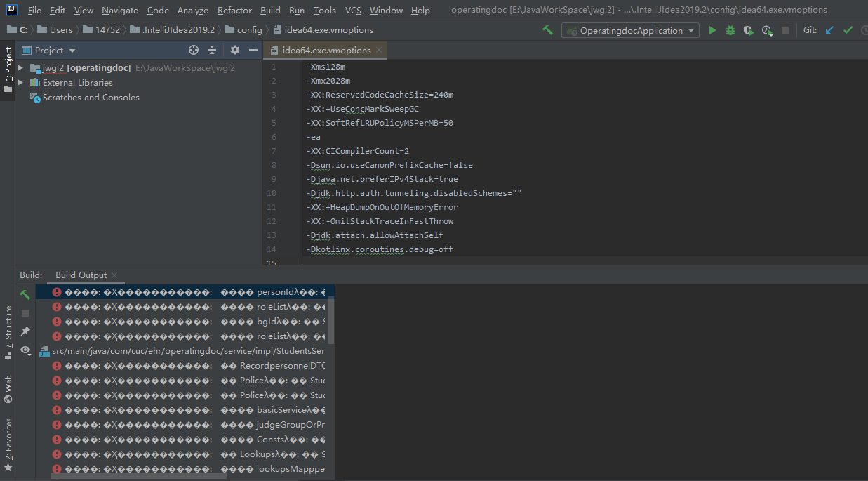Start debugging with the bug icon

pyautogui.click(x=729, y=30)
